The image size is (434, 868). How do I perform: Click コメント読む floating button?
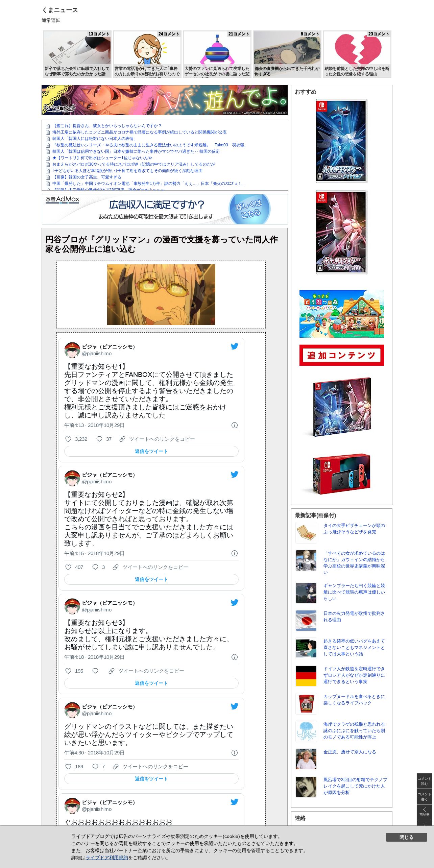tap(424, 781)
